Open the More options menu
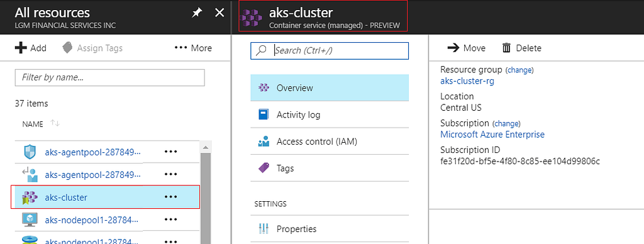The height and width of the screenshot is (244, 644). [193, 48]
